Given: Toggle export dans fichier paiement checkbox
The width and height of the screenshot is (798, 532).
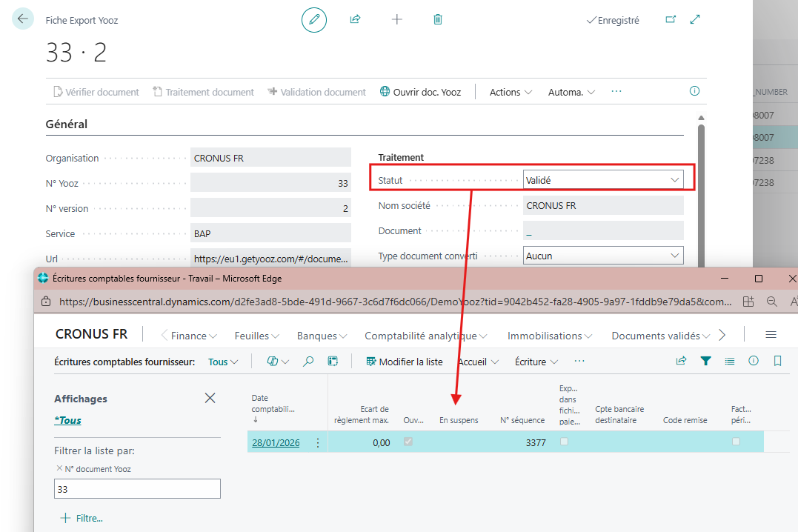Looking at the screenshot, I should (x=565, y=442).
